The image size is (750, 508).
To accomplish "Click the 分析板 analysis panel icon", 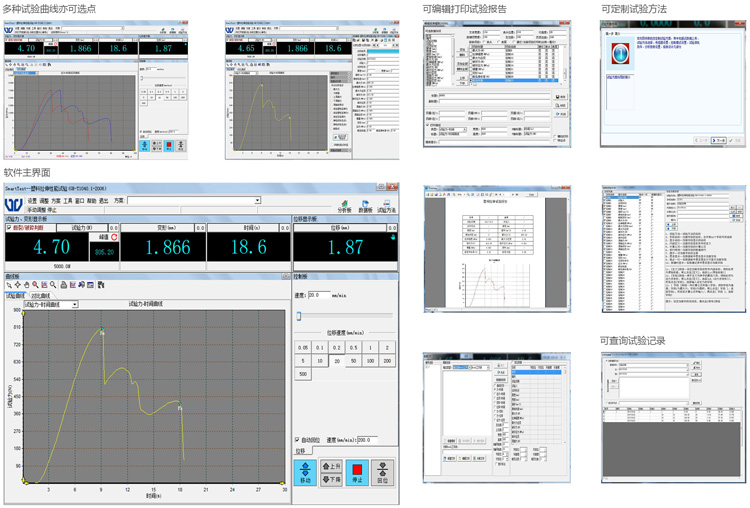I will click(x=343, y=203).
